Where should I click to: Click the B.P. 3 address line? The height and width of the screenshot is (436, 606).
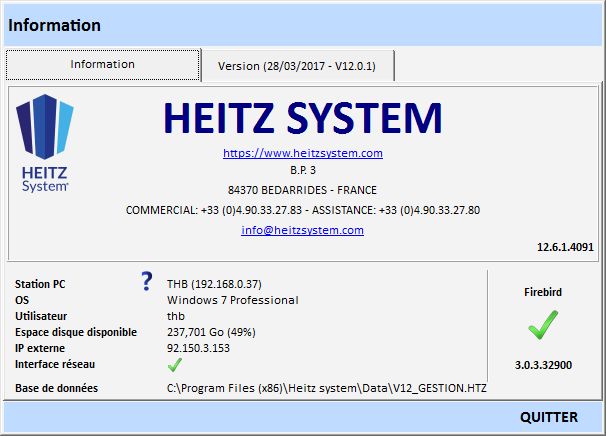303,170
